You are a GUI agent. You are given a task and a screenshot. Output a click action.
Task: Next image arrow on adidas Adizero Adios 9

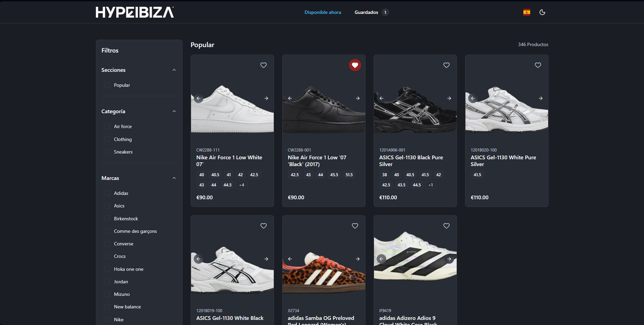[449, 259]
